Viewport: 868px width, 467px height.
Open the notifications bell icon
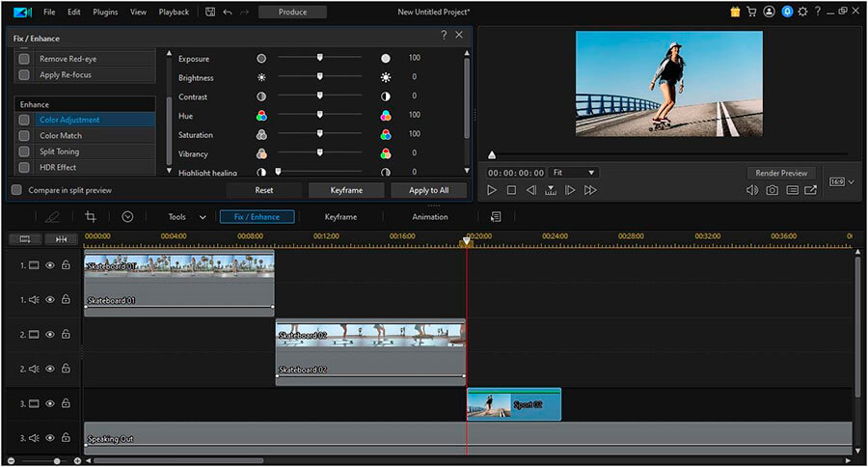pyautogui.click(x=787, y=12)
